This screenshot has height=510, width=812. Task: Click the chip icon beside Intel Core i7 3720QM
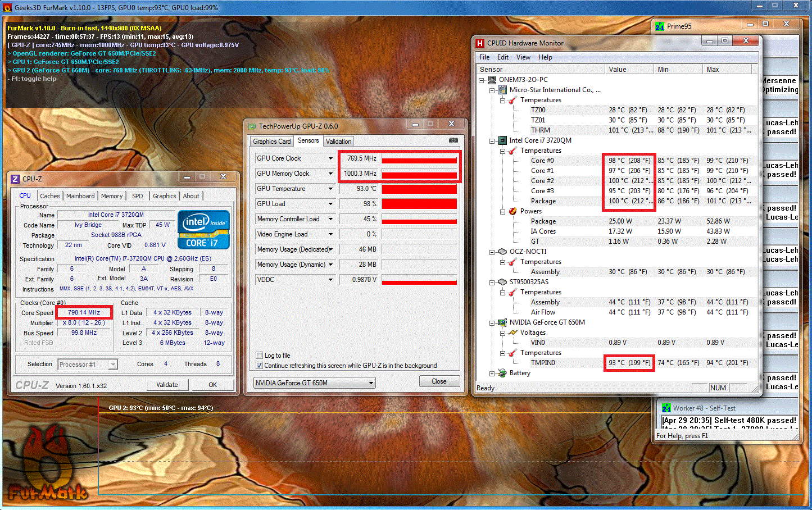point(502,140)
